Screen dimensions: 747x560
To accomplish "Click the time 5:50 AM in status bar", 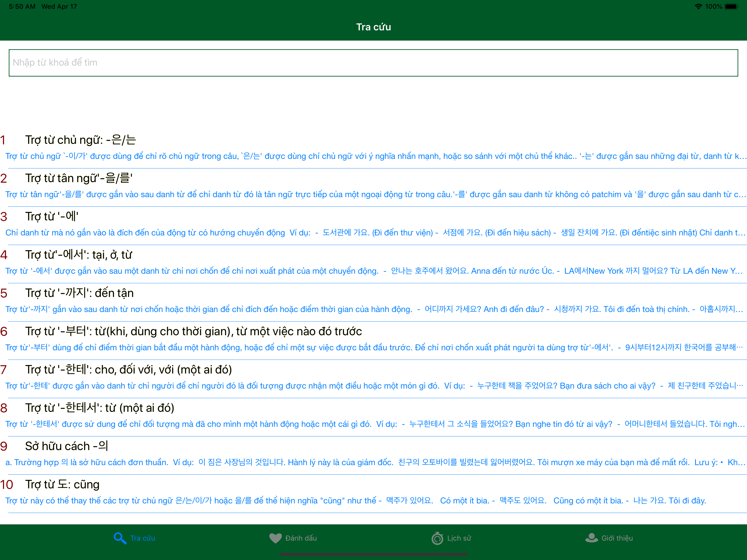I will coord(22,6).
